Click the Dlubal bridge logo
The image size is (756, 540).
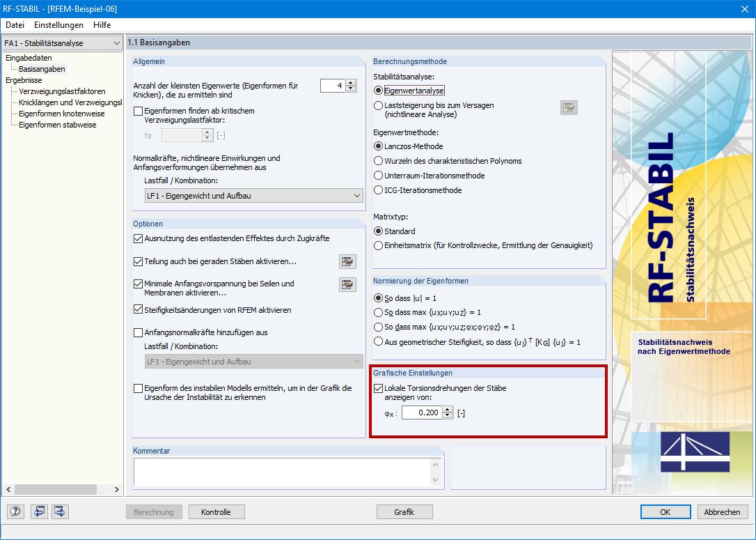695,452
